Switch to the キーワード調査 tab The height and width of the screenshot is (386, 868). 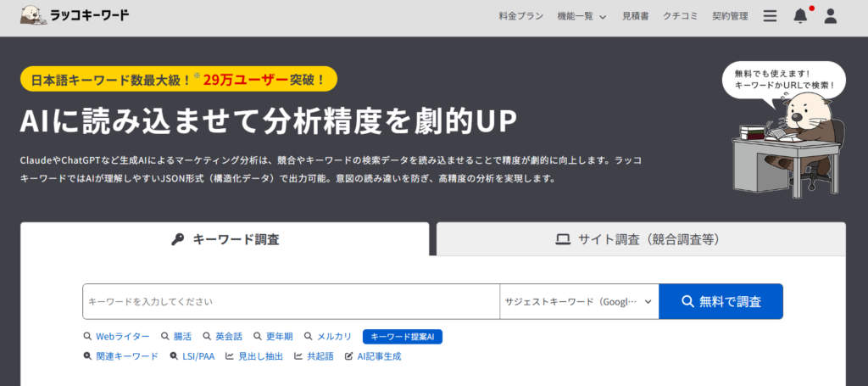pos(225,239)
